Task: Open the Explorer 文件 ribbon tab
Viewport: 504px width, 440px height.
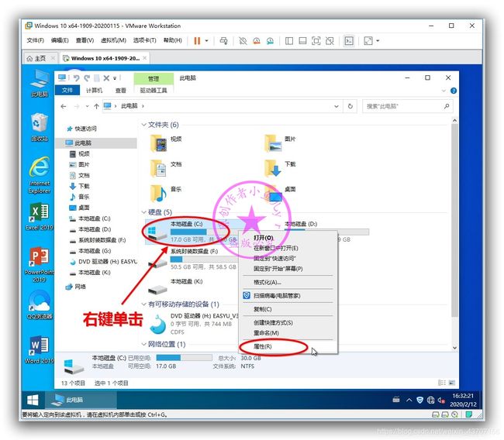Action: (67, 91)
